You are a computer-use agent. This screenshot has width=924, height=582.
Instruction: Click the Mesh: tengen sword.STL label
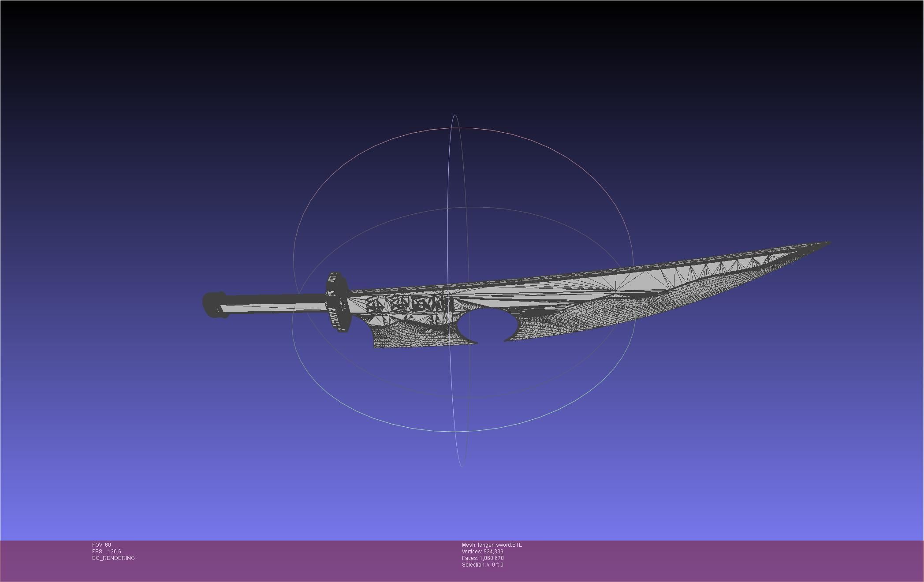[x=492, y=545]
